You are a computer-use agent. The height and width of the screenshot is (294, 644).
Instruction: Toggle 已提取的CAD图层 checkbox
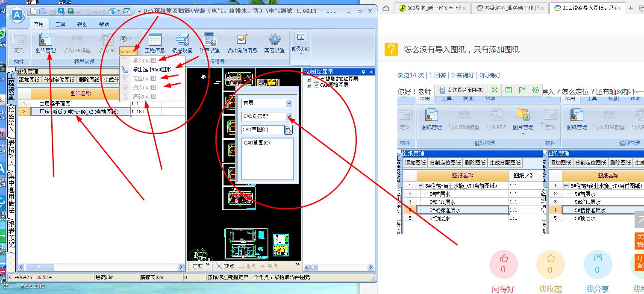(317, 79)
